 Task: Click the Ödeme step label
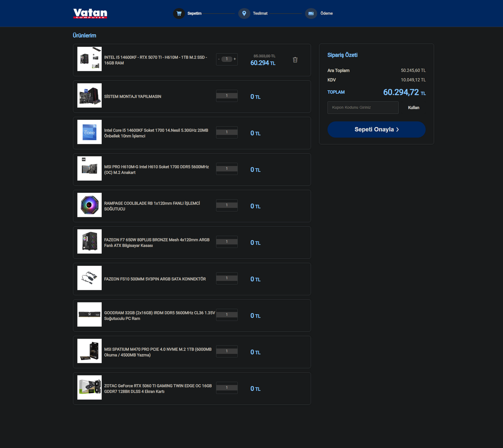(326, 13)
